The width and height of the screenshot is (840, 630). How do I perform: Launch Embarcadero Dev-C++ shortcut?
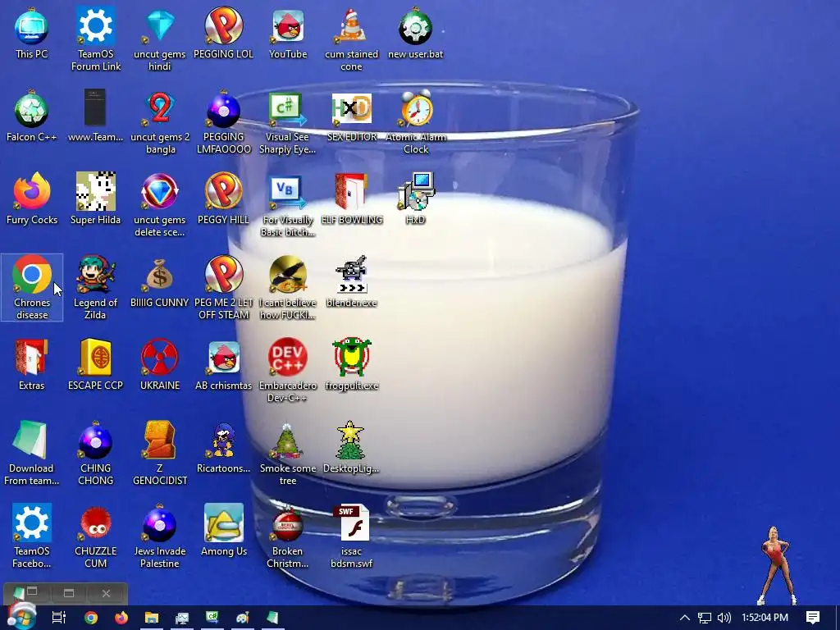pos(288,371)
